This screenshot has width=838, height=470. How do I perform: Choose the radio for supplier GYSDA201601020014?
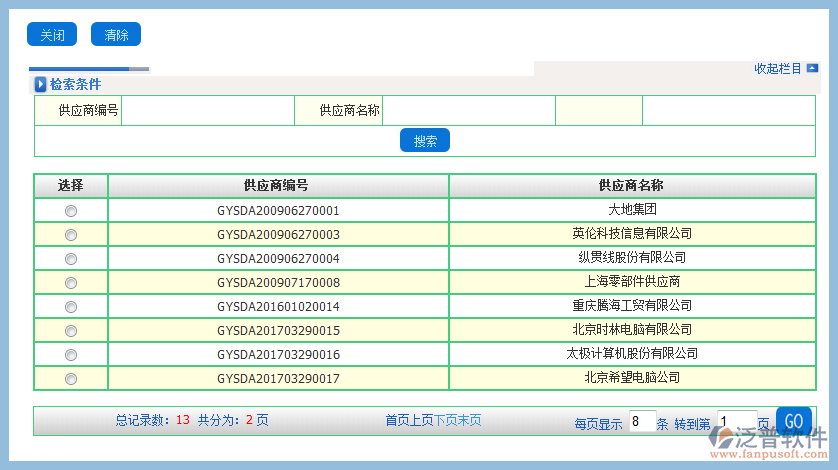(x=71, y=307)
